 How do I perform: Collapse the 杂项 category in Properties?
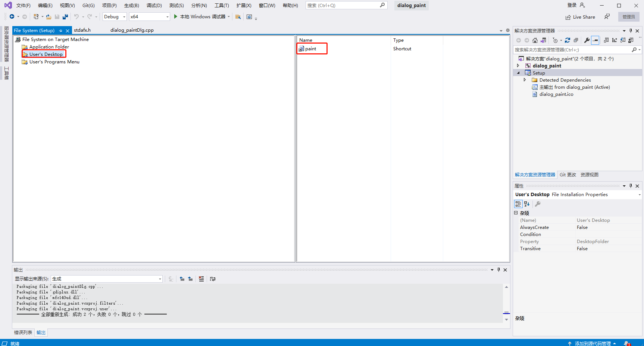tap(516, 213)
